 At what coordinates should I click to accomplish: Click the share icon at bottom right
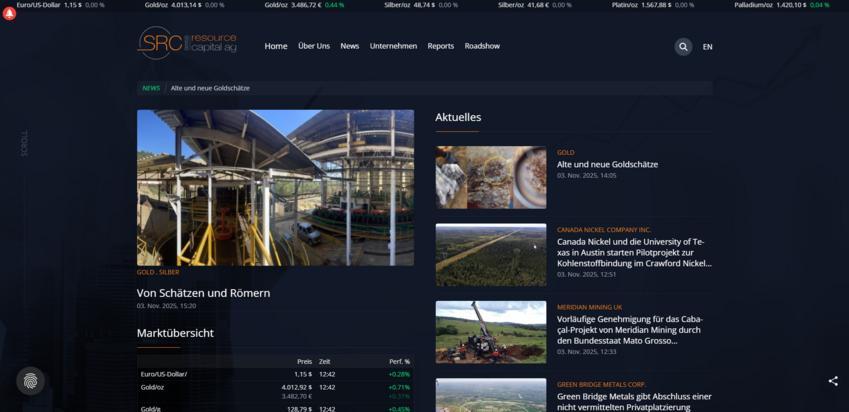(833, 381)
